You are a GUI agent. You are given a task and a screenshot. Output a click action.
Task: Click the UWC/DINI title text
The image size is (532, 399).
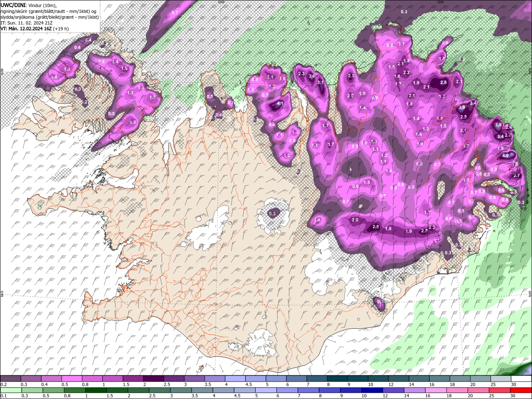(x=13, y=5)
